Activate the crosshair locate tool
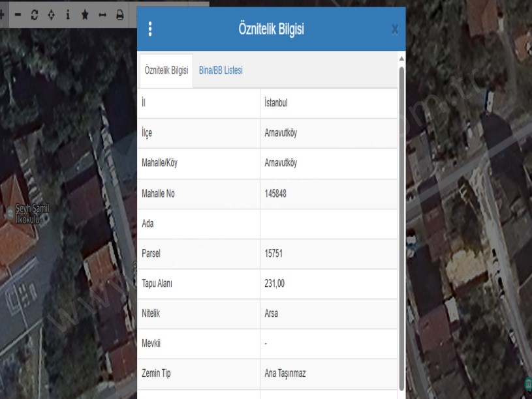 (52, 14)
